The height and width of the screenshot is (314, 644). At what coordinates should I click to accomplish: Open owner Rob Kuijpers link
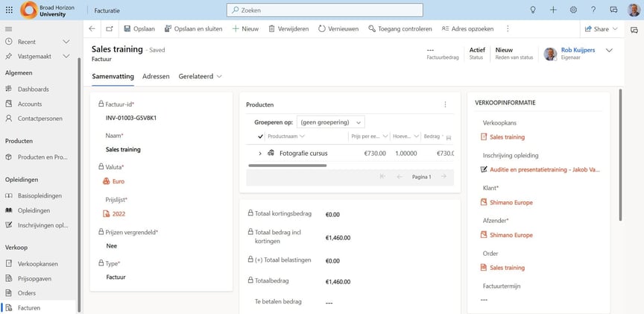pos(578,50)
